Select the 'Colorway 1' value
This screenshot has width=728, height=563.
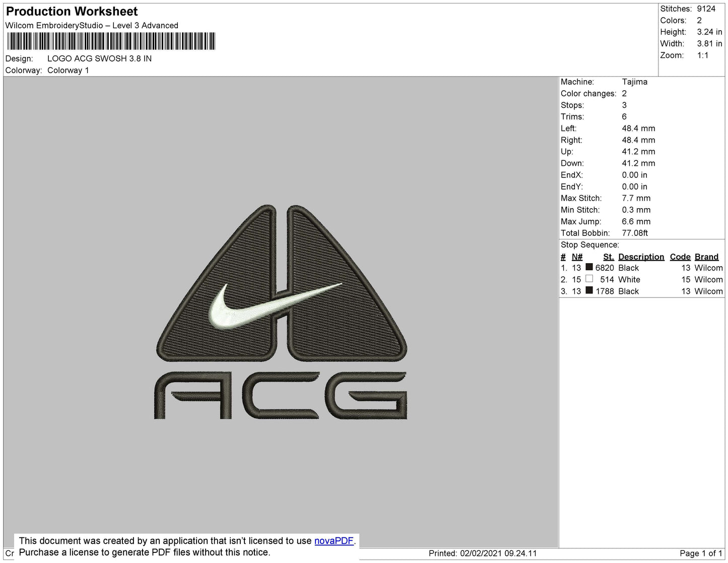click(68, 70)
